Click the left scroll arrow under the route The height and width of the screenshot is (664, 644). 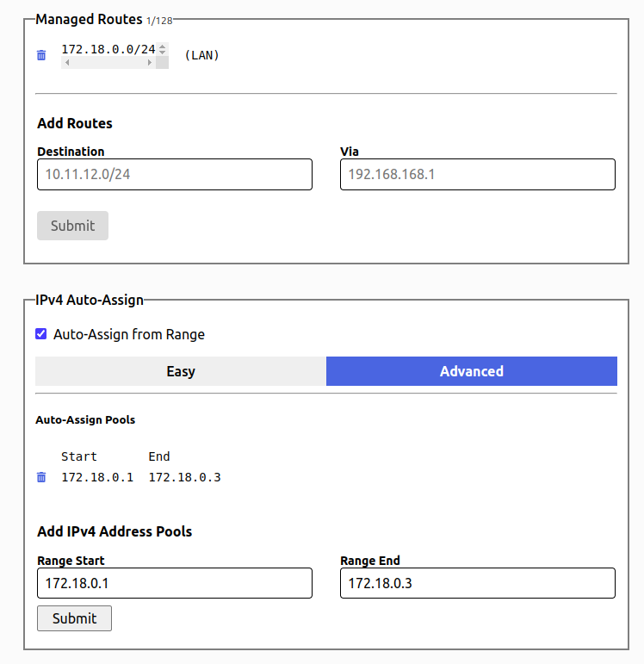coord(67,63)
